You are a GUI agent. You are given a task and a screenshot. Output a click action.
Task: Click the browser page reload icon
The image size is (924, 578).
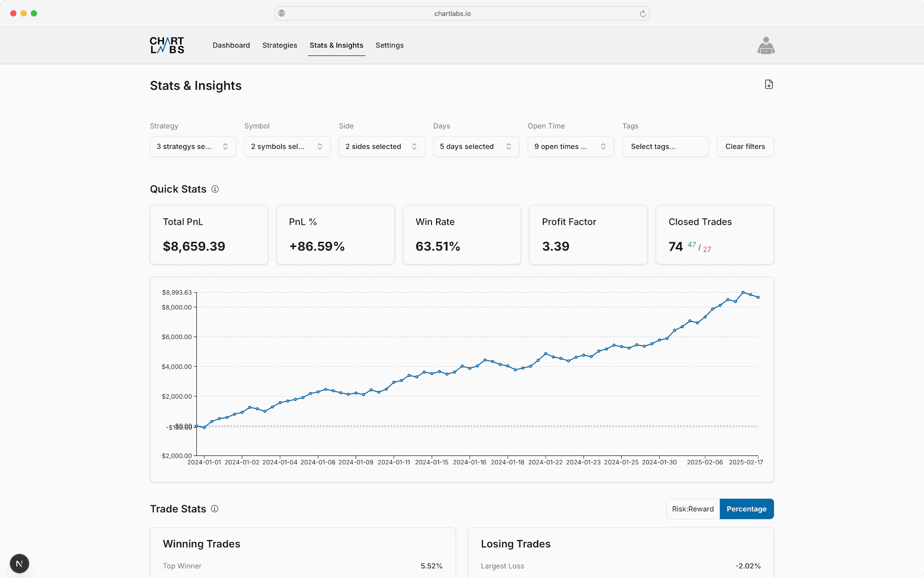(x=643, y=14)
